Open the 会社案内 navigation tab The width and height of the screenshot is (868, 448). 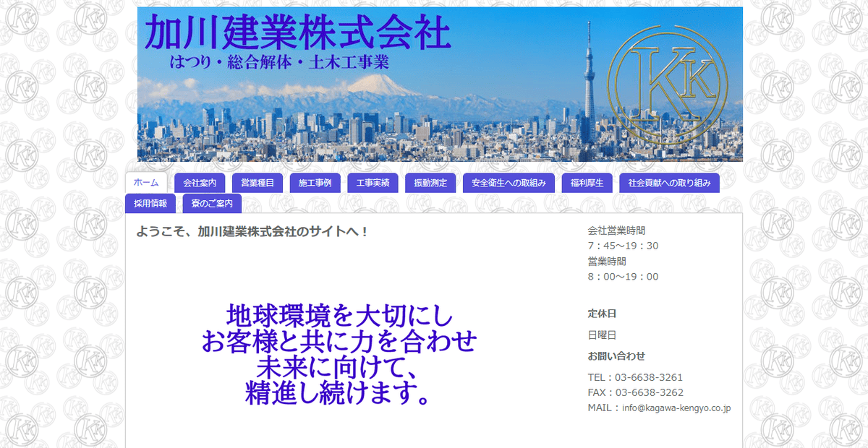(201, 183)
